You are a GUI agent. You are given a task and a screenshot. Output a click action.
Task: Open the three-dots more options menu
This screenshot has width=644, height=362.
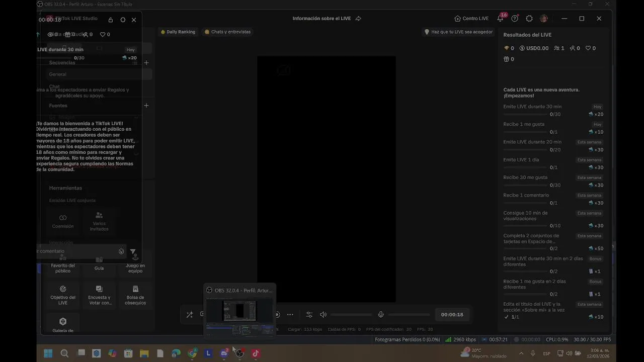[x=290, y=315]
